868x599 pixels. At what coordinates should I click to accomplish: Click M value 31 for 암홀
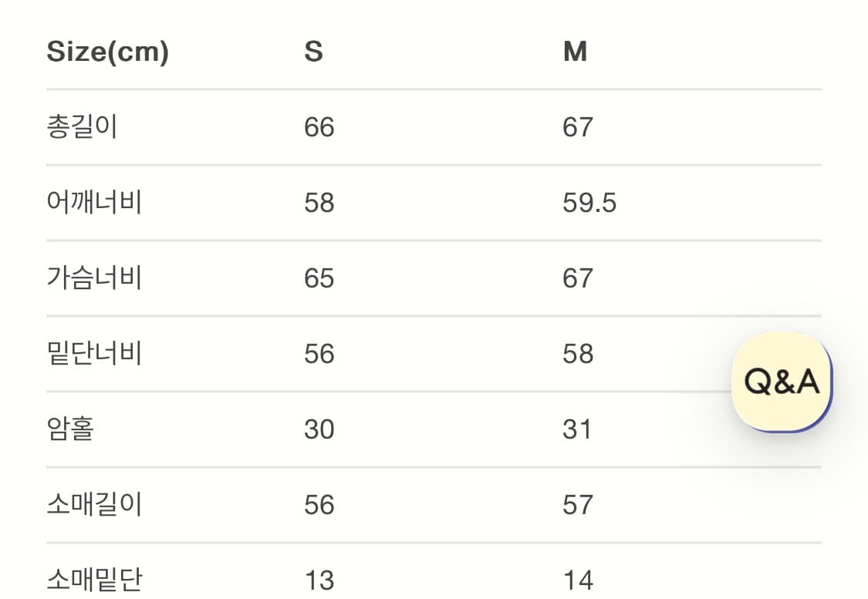click(x=577, y=429)
